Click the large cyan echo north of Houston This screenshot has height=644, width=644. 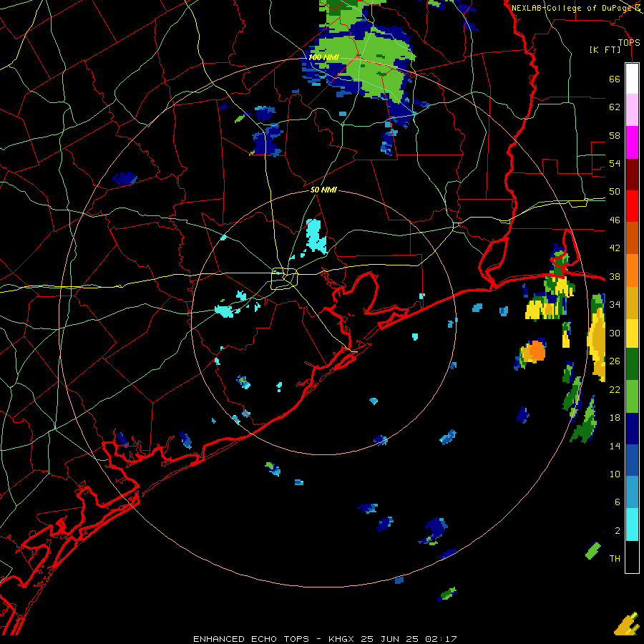(316, 236)
